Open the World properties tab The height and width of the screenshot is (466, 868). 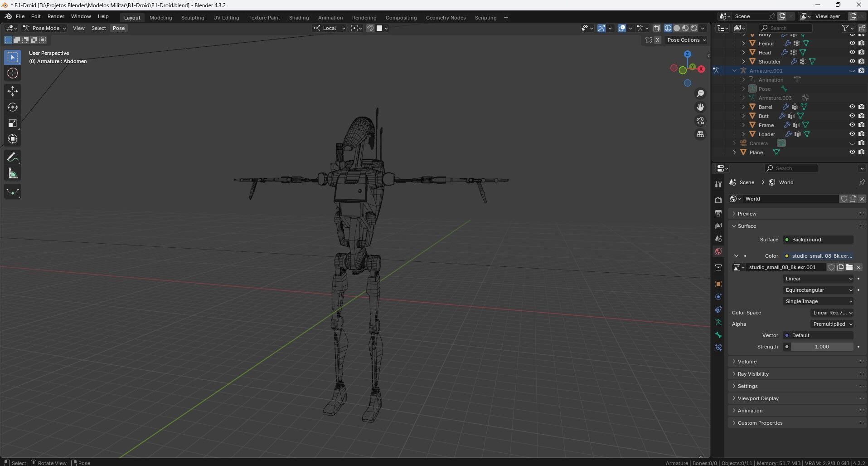pos(718,251)
